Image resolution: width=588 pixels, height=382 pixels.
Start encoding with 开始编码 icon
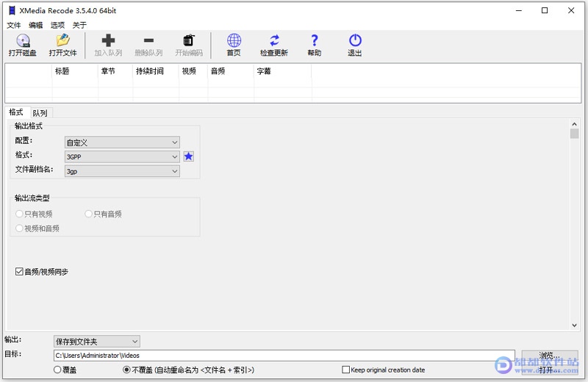189,45
